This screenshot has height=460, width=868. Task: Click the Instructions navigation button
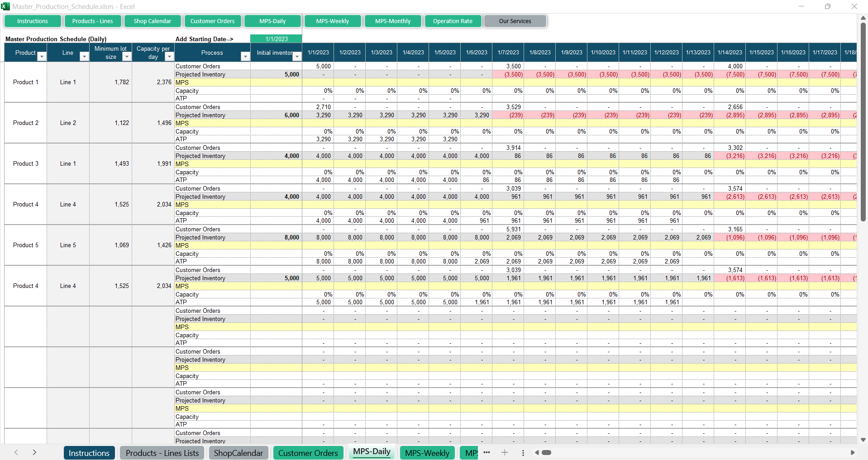click(33, 21)
